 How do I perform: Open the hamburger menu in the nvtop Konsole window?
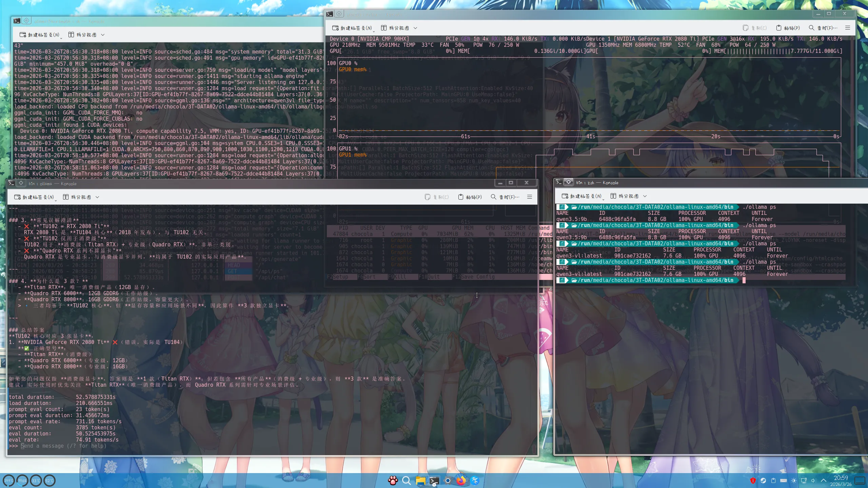848,28
